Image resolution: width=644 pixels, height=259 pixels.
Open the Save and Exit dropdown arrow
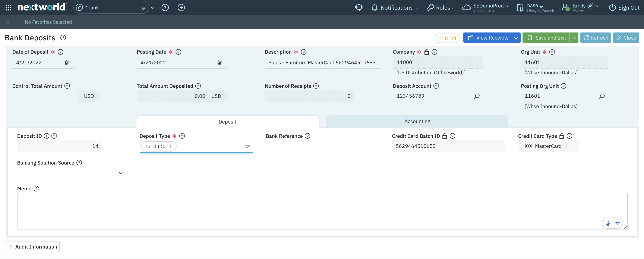pyautogui.click(x=574, y=38)
